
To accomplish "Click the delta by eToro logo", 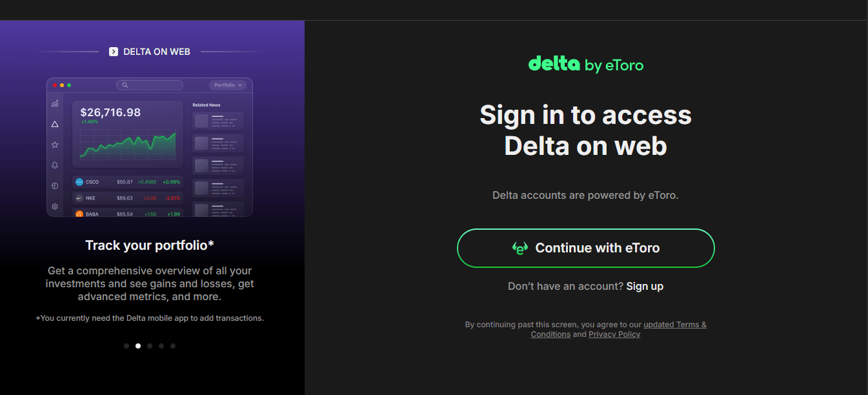I will [585, 65].
